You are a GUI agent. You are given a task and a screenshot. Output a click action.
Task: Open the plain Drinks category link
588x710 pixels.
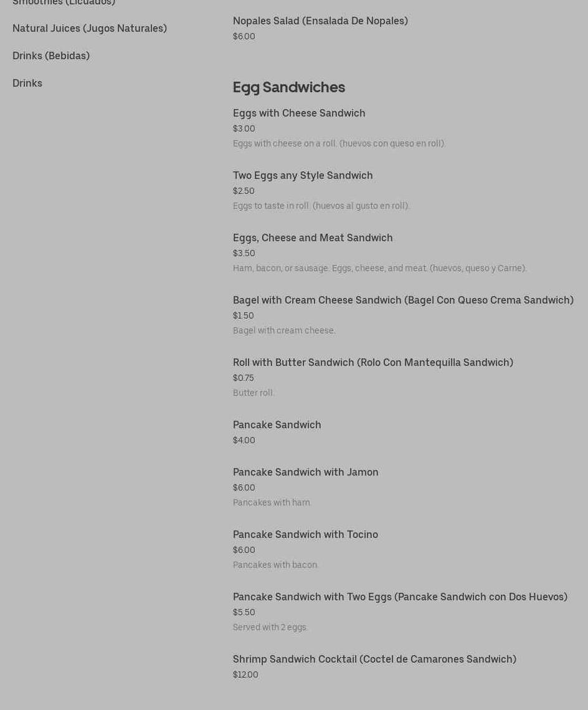click(27, 83)
